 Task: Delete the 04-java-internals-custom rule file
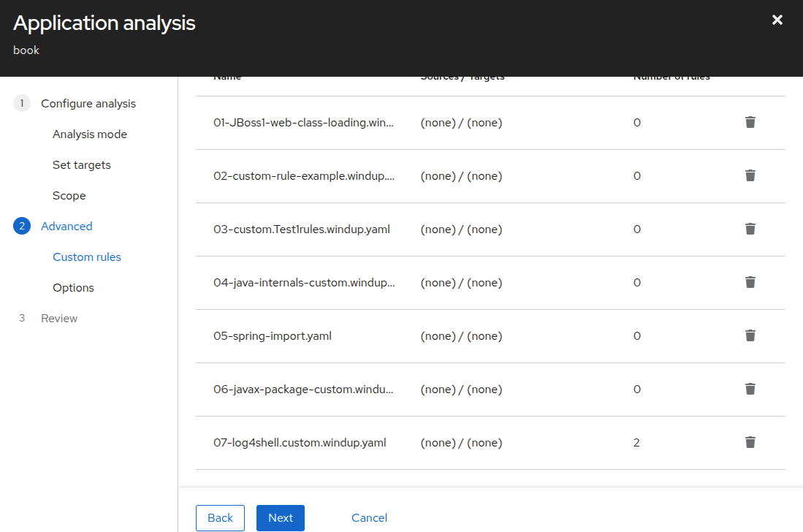[x=750, y=282]
